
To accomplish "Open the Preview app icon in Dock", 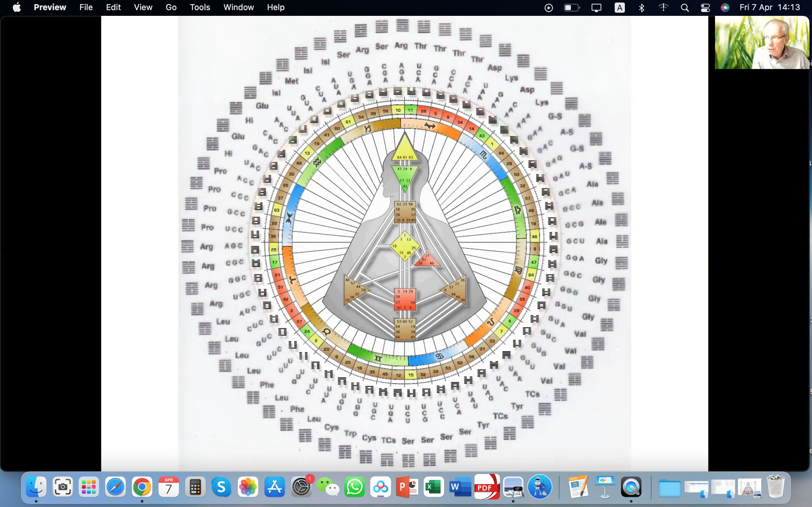I will point(513,487).
